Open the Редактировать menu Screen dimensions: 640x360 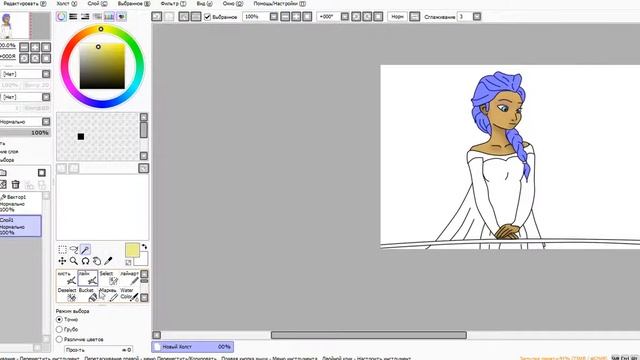24,4
